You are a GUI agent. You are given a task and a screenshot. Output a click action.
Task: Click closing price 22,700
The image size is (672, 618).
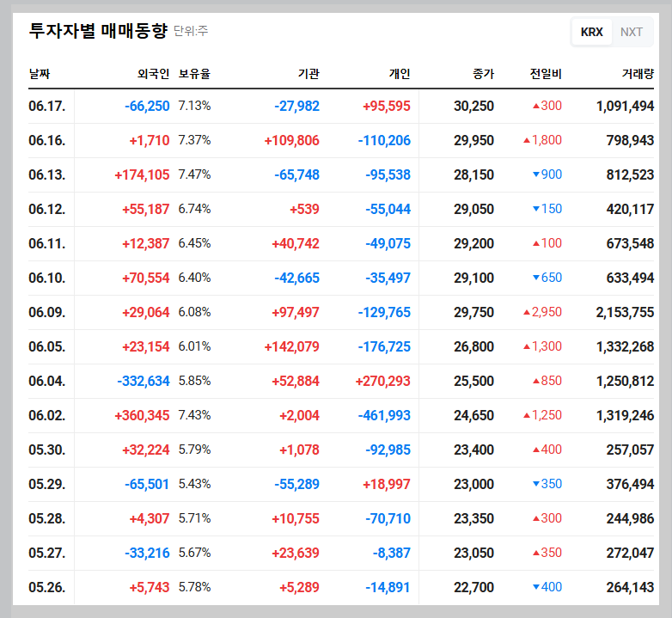(x=474, y=587)
